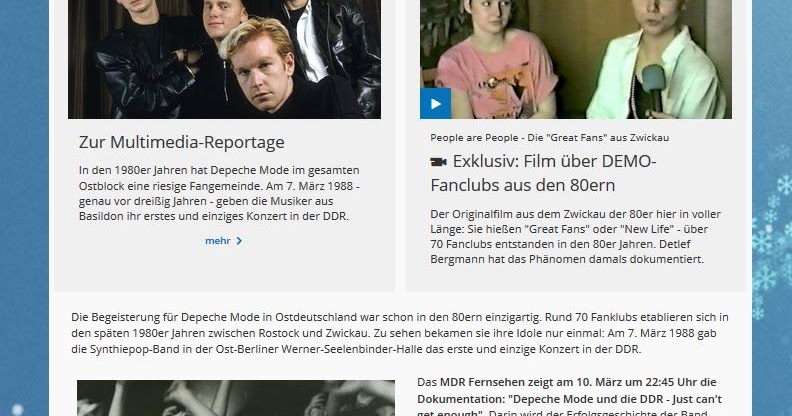792x416 pixels.
Task: Click the chevron arrow next to mehr
Action: pyautogui.click(x=239, y=241)
